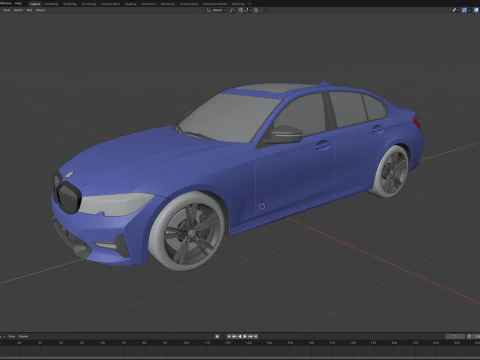Viewport: 480px width, 360px height.
Task: Open the Texture Paint workspace tab
Action: click(111, 4)
